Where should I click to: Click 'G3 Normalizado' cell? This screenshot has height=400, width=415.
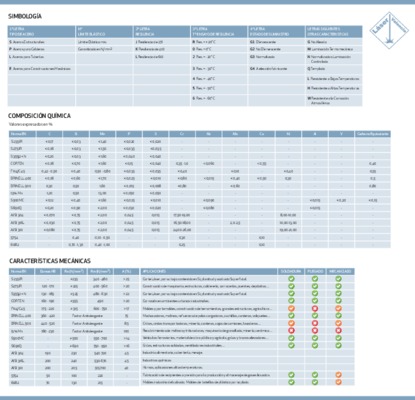coord(276,59)
